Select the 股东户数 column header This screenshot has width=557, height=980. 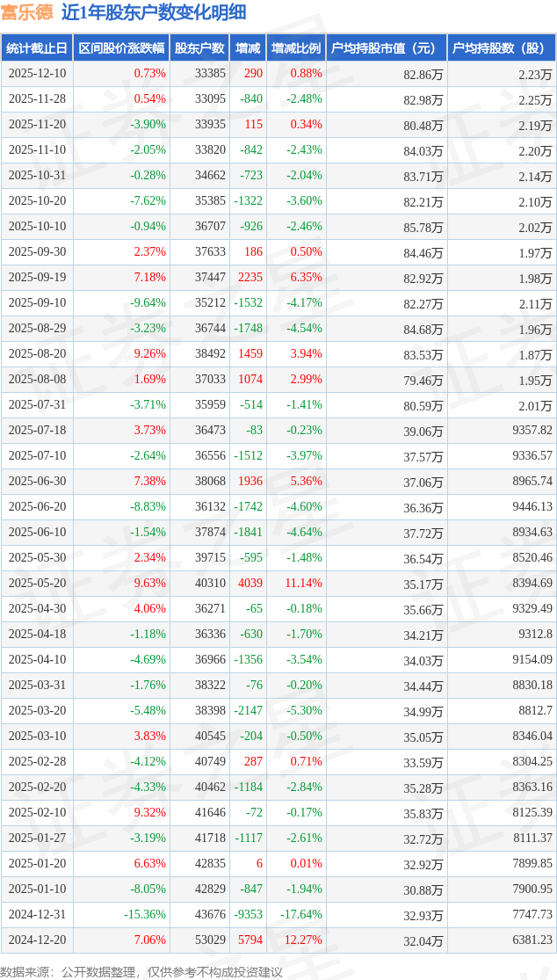click(199, 48)
